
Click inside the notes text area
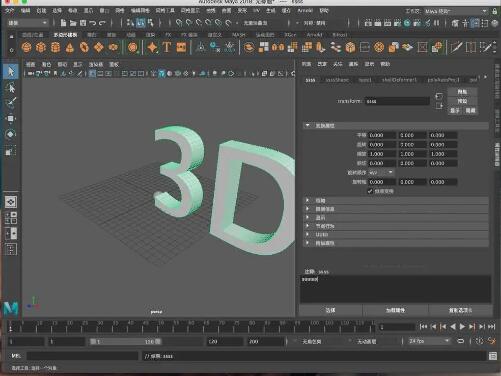click(395, 289)
